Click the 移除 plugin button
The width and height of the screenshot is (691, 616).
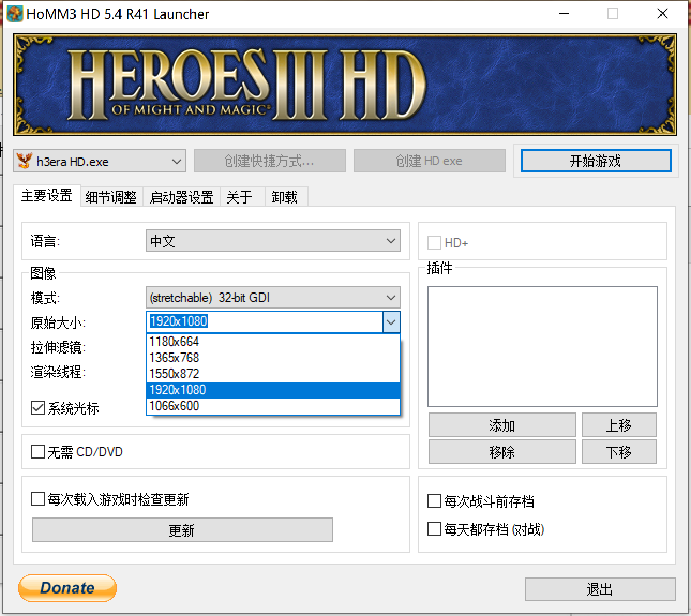click(x=502, y=452)
